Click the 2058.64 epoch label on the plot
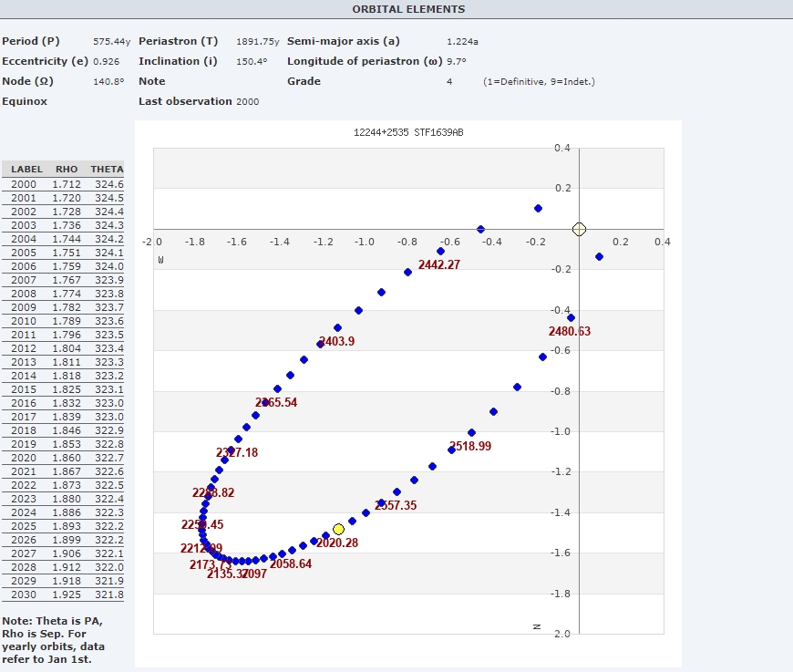Image resolution: width=793 pixels, height=672 pixels. (291, 564)
